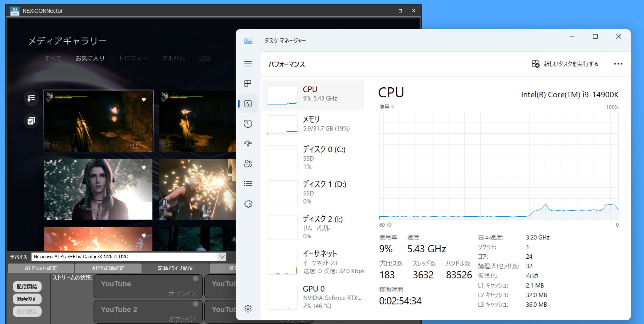Open Services icon in Task Manager sidebar
The width and height of the screenshot is (644, 324).
248,204
